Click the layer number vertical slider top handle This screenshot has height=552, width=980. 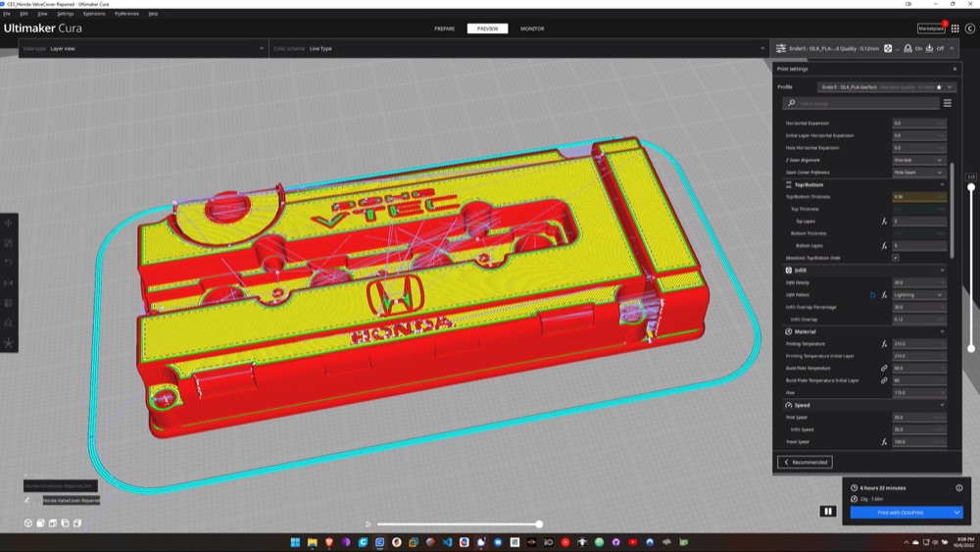971,187
